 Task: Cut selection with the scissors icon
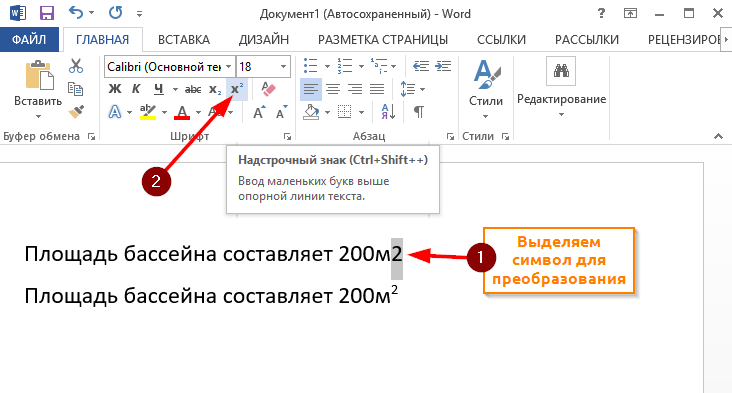tap(76, 66)
